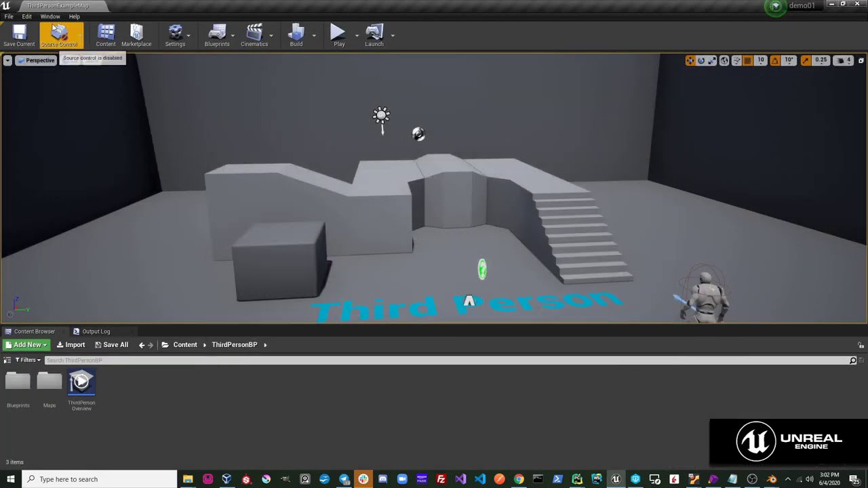Image resolution: width=868 pixels, height=488 pixels.
Task: Select the mannequin character in viewport
Action: point(705,296)
